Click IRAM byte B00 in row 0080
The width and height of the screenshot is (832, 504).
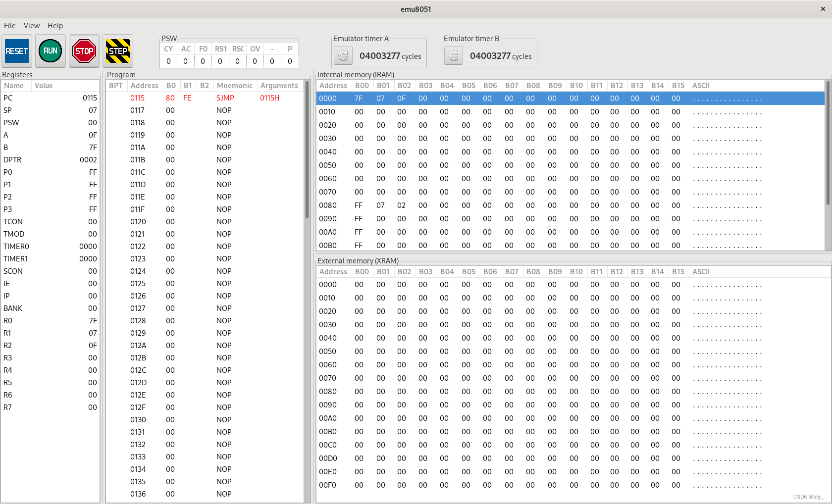(x=359, y=205)
